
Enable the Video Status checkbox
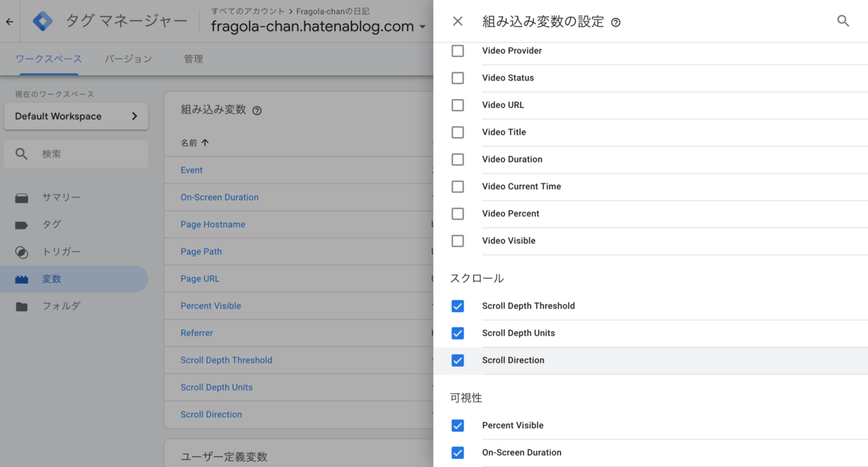coord(457,78)
